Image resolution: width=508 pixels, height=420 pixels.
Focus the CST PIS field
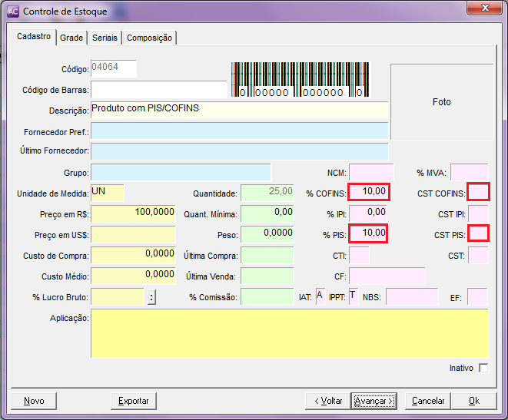pos(478,233)
